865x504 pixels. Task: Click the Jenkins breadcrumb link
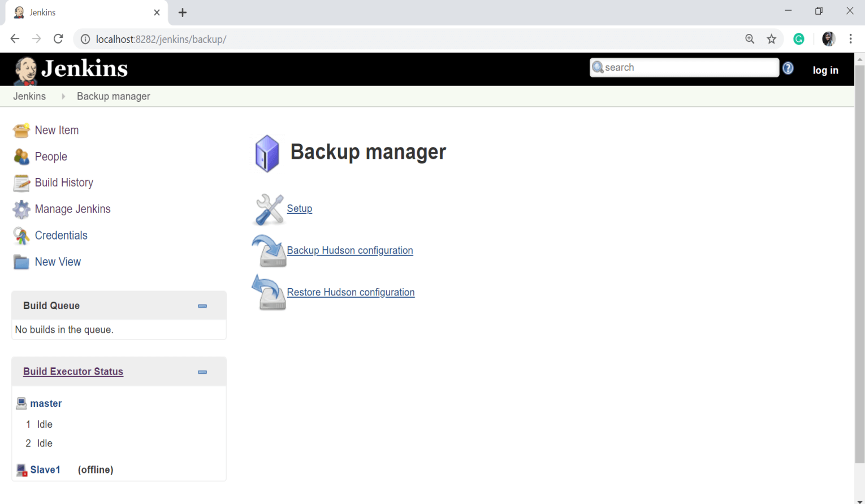coord(29,97)
